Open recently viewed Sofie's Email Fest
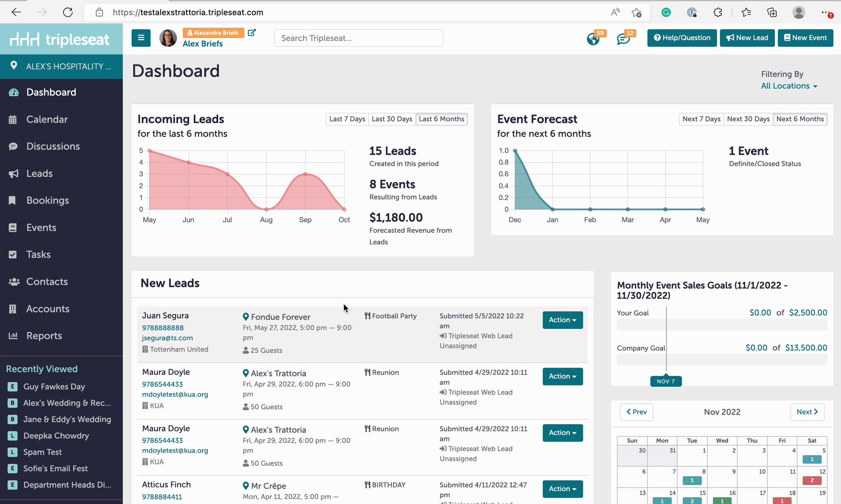The height and width of the screenshot is (504, 841). [55, 468]
